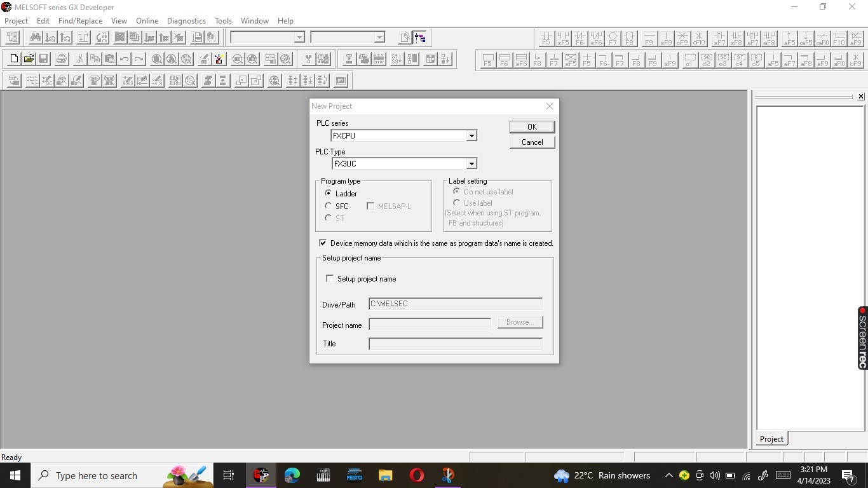
Task: Insert normally open contact F5 ladder icon
Action: point(546,38)
